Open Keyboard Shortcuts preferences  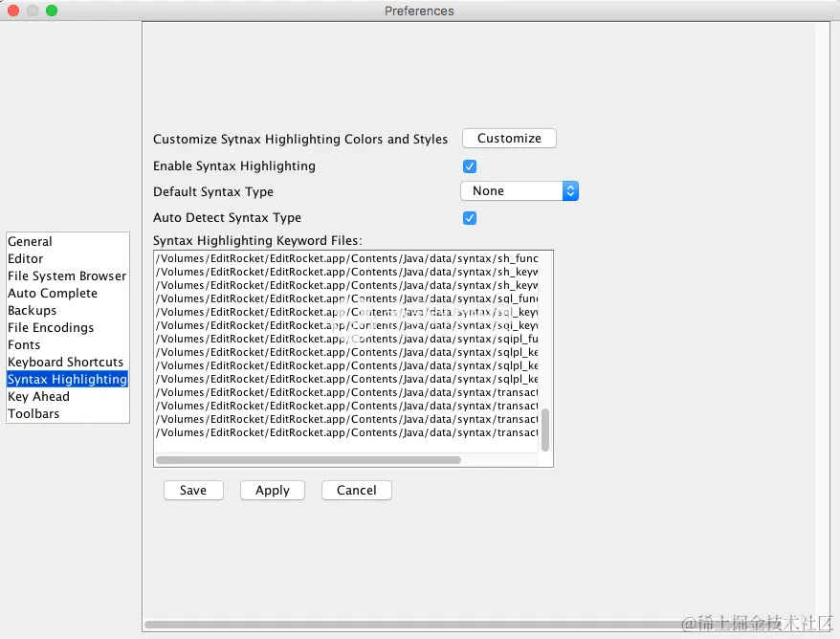click(x=67, y=363)
